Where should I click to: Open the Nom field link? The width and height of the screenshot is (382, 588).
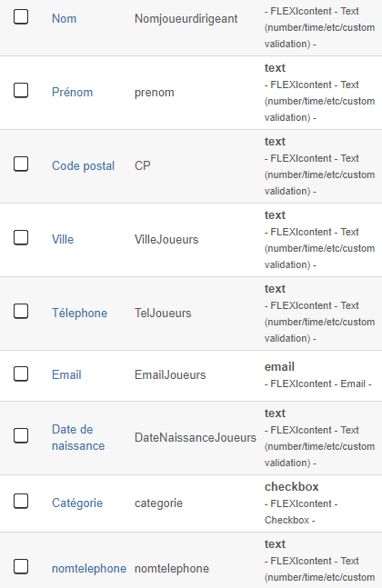(x=65, y=18)
